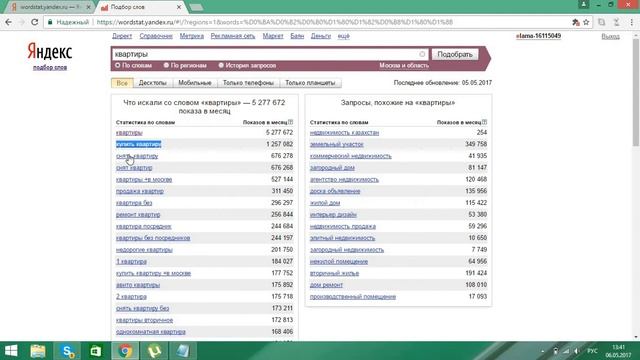Screen dimensions: 640x360
Task: Switch to Только планшеты tab
Action: pyautogui.click(x=310, y=83)
